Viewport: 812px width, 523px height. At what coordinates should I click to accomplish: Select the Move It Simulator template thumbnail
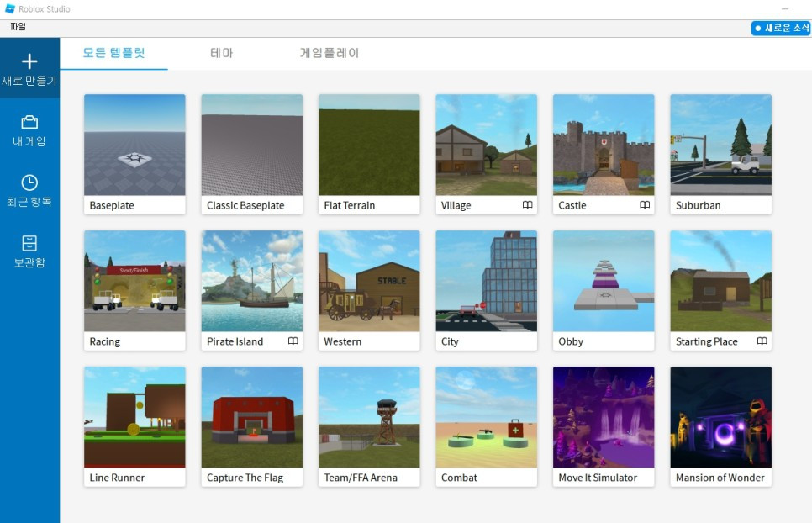(x=604, y=417)
